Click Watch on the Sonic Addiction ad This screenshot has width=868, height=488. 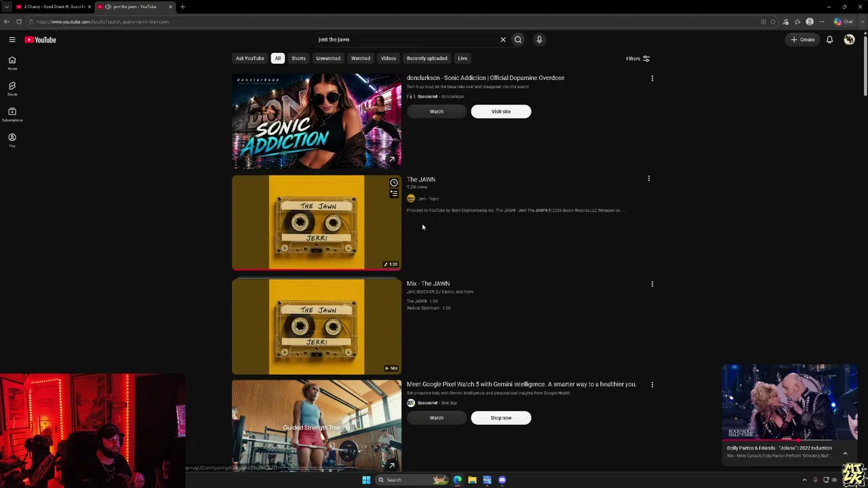click(x=437, y=112)
